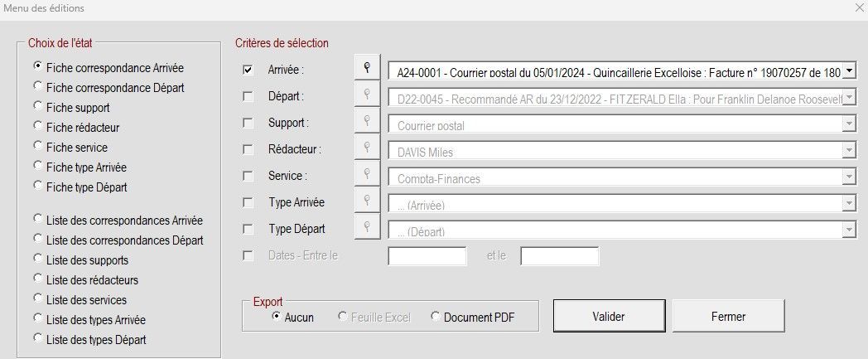This screenshot has height=359, width=868.
Task: Choose Liste des rédacteurs report
Action: 37,280
